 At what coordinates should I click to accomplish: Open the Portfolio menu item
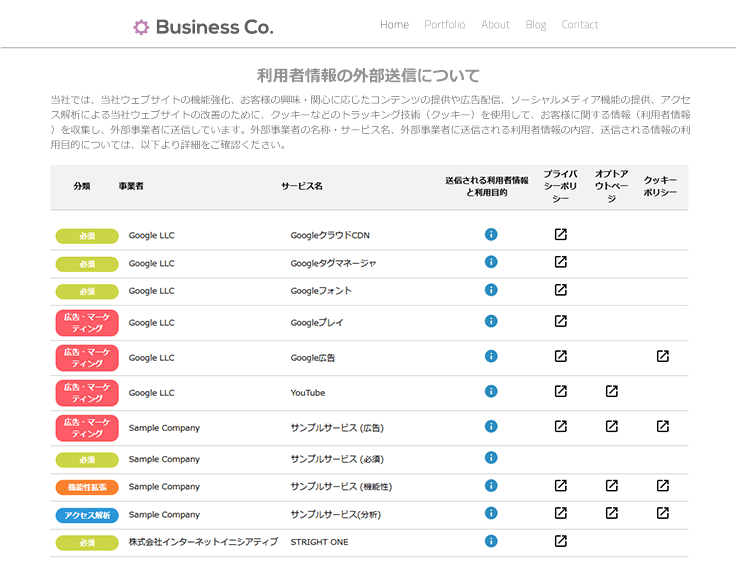click(x=444, y=25)
